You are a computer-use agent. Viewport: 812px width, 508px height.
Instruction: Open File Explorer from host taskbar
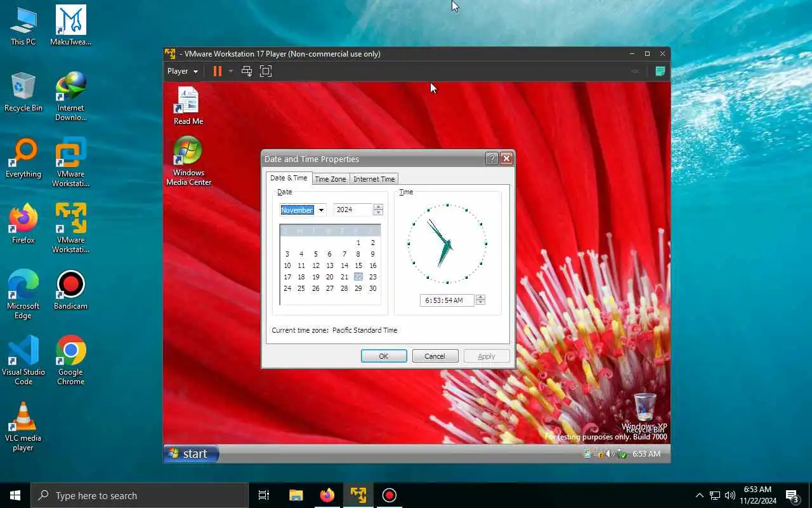point(296,495)
